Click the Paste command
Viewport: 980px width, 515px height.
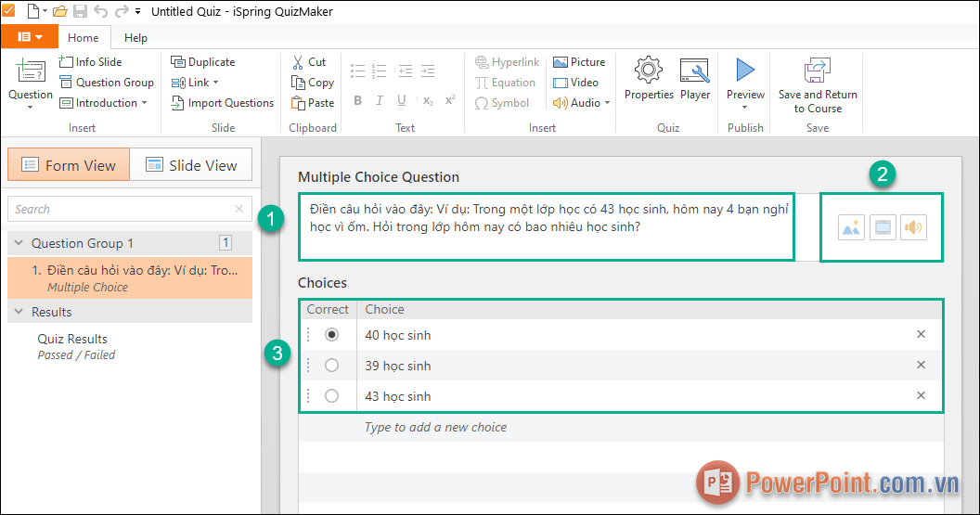[313, 102]
